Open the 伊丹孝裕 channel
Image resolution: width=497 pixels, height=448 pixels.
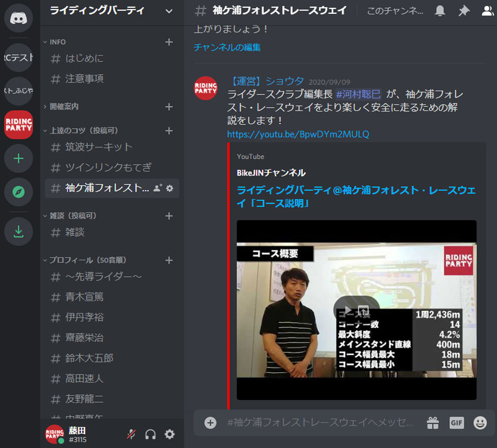pyautogui.click(x=112, y=318)
